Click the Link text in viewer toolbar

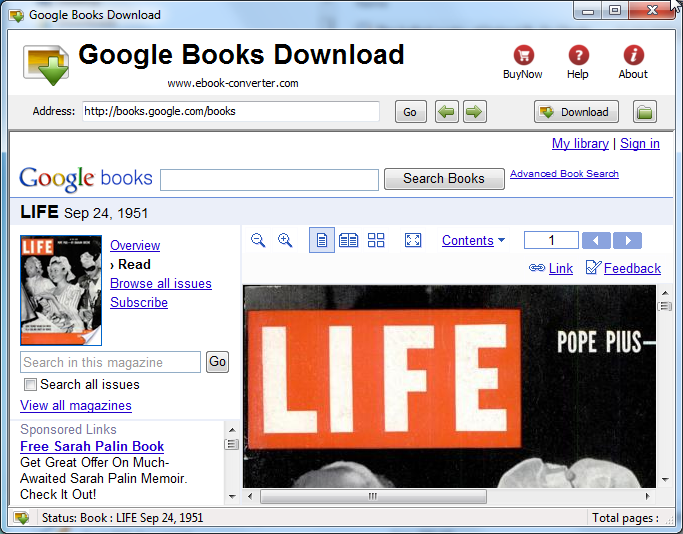pos(561,268)
